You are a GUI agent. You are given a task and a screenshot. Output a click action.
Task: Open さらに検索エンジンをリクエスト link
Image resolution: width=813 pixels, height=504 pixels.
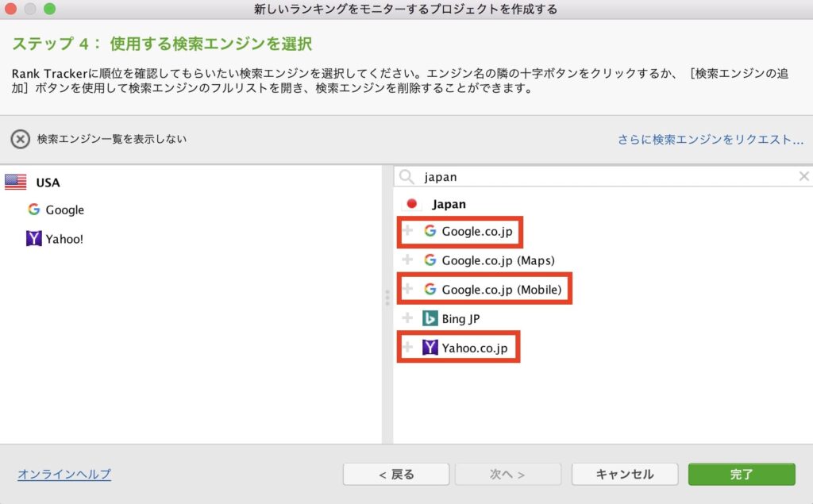711,140
